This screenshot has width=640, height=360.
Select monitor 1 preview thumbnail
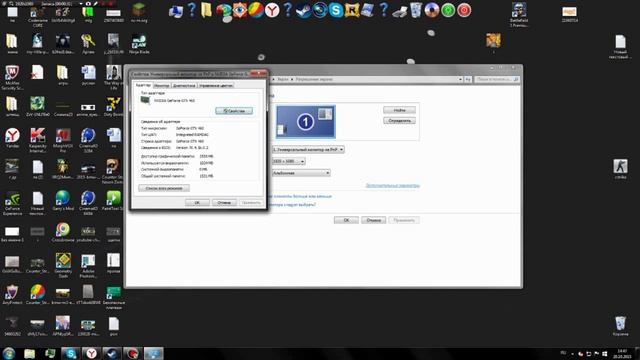[x=305, y=122]
